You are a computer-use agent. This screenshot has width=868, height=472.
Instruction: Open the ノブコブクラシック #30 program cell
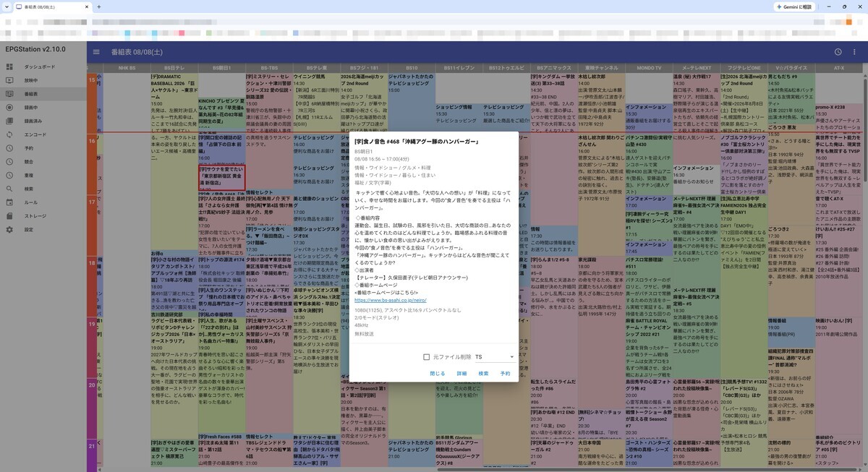click(743, 163)
